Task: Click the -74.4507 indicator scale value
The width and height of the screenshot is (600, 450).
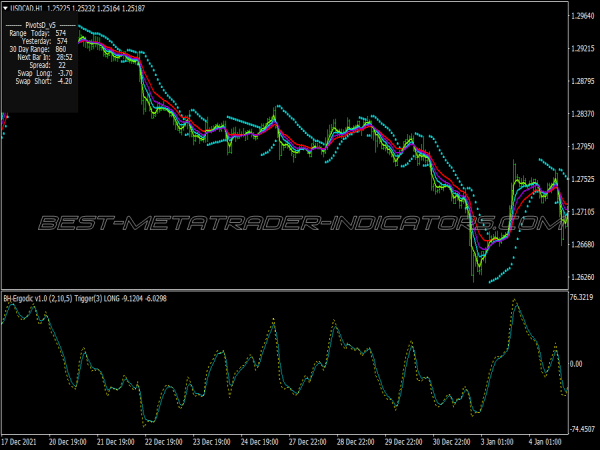Action: 582,425
